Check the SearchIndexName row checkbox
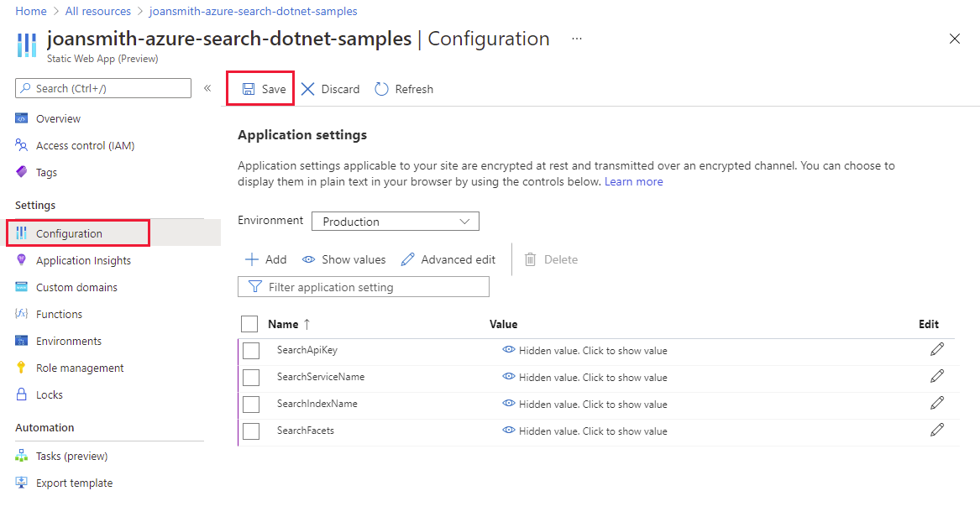Image resolution: width=980 pixels, height=517 pixels. click(x=251, y=405)
